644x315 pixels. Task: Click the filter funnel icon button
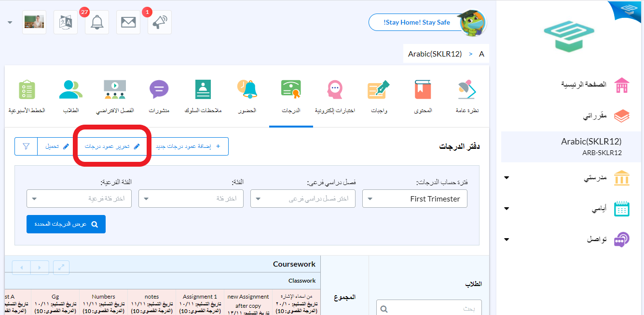(x=26, y=146)
